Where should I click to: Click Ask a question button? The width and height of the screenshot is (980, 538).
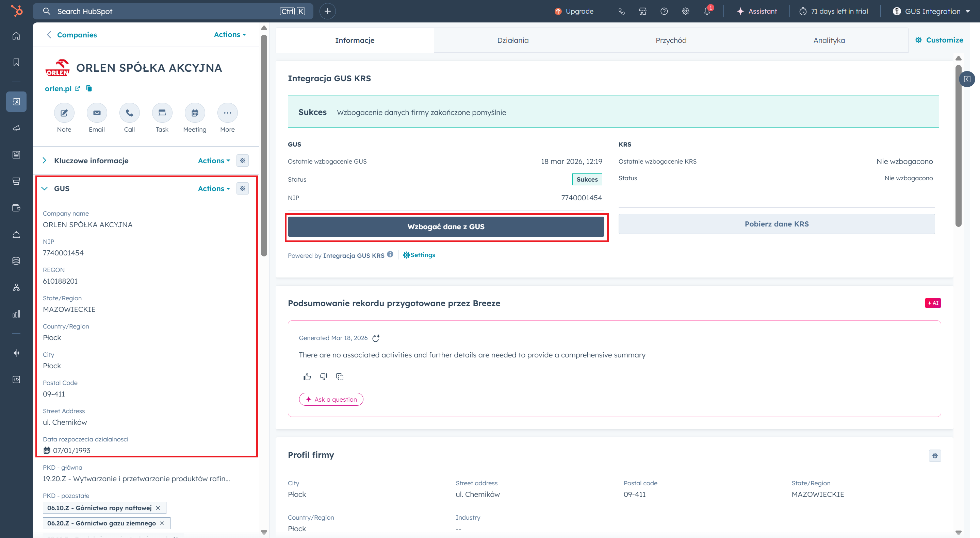[331, 399]
